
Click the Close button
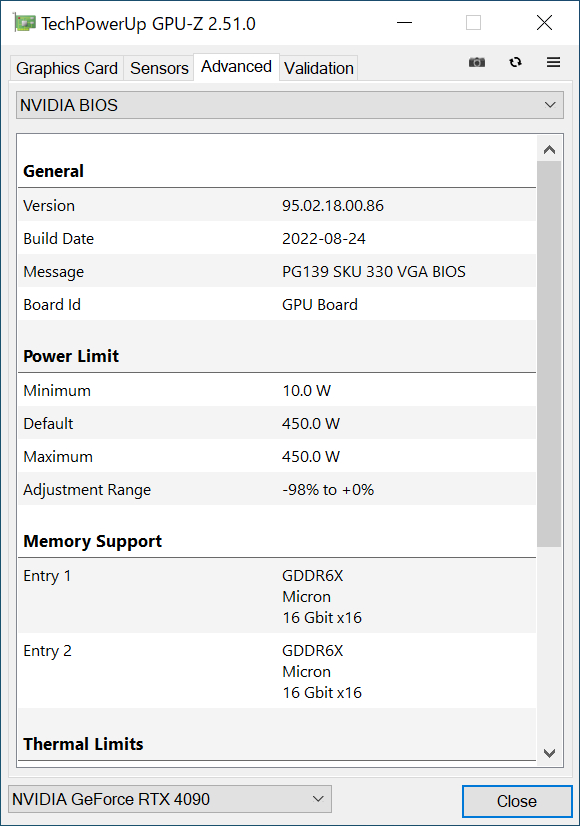pyautogui.click(x=517, y=801)
